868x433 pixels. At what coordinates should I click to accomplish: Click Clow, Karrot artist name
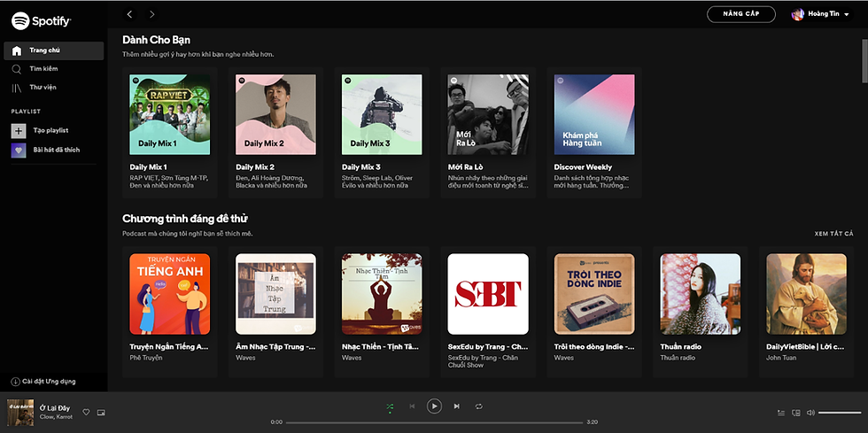56,417
